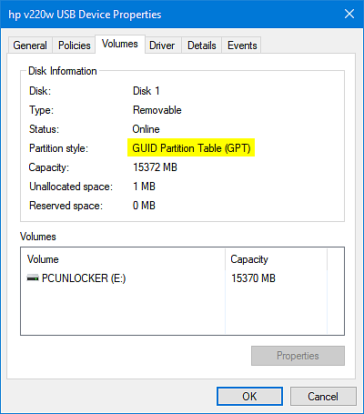
Task: Click the Cancel button
Action: [323, 396]
